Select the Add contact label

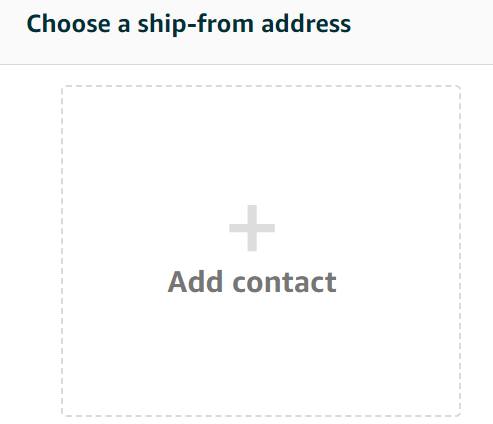point(252,282)
